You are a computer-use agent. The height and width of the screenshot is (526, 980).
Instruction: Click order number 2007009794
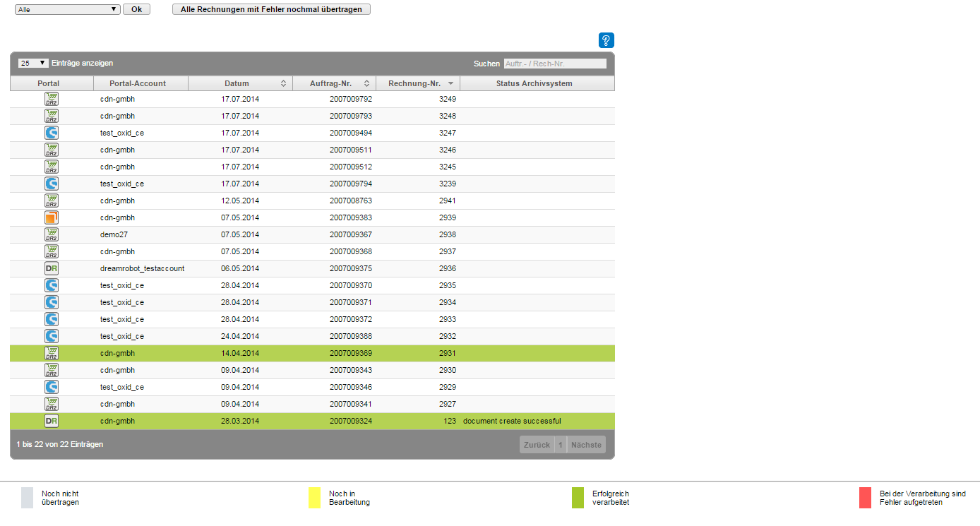[x=351, y=184]
